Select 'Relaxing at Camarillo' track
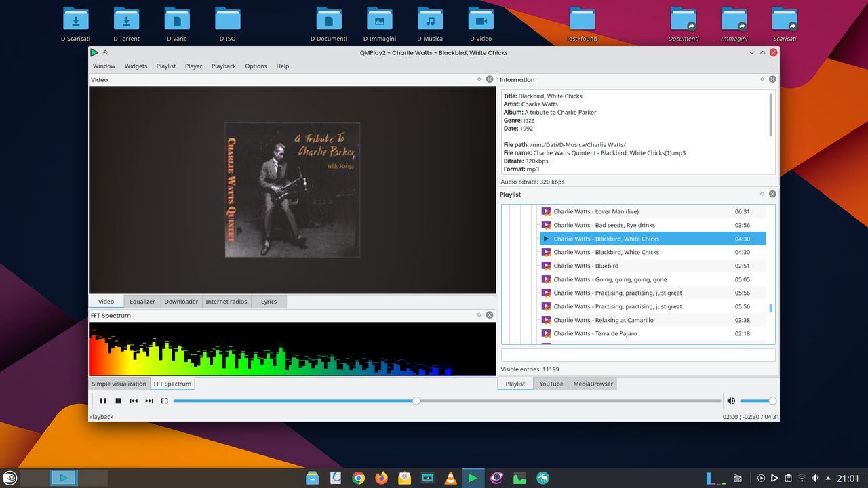Screen dimensions: 868x488 653,320
